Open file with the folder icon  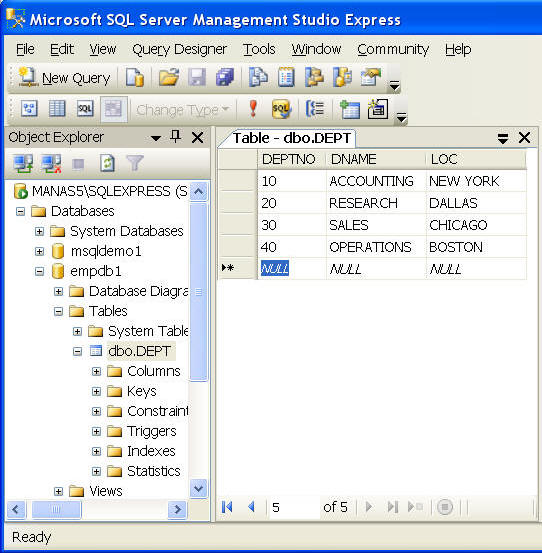click(169, 78)
